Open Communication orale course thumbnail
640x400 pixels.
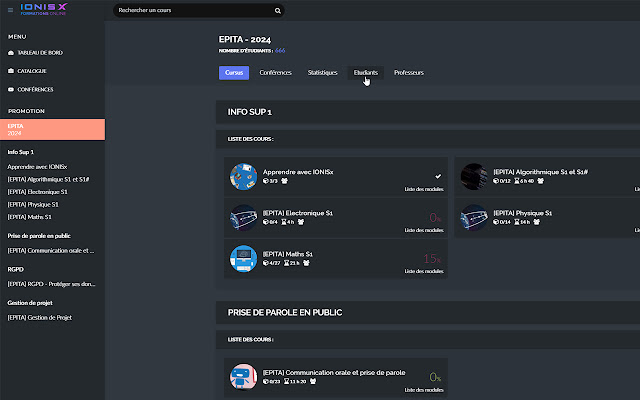pos(243,377)
